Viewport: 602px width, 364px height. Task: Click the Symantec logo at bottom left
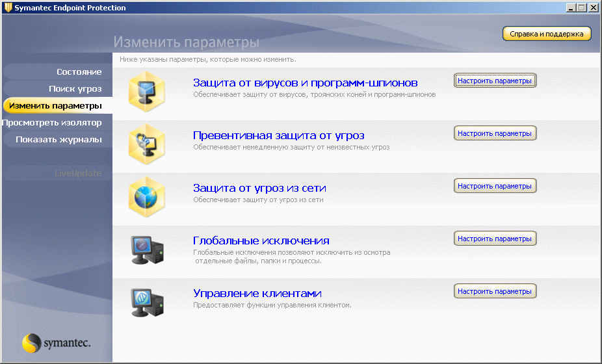point(57,343)
